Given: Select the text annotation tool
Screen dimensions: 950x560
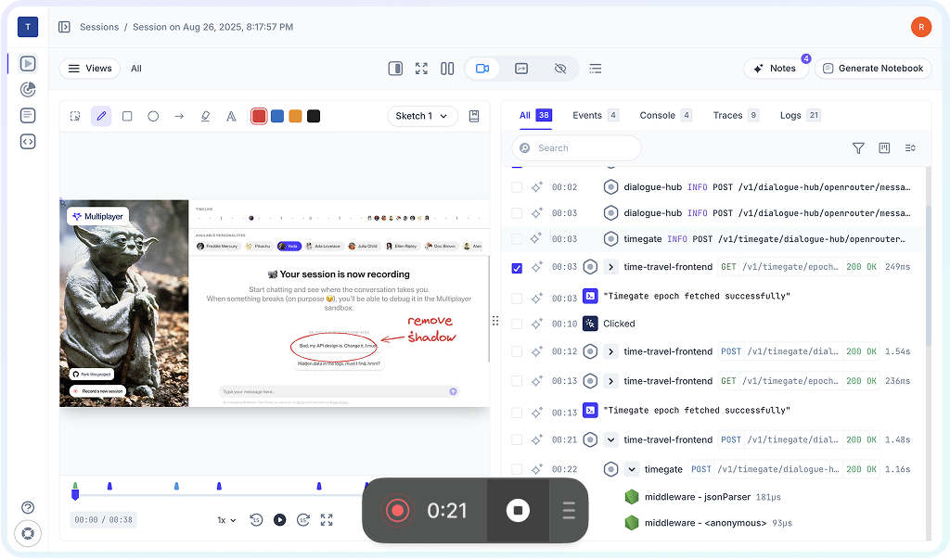Looking at the screenshot, I should coord(231,116).
